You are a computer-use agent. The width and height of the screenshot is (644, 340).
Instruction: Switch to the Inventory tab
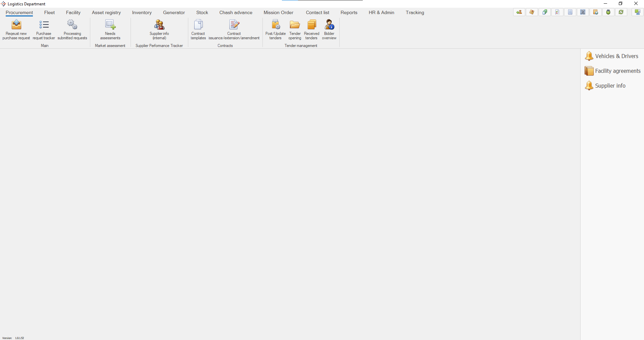tap(142, 12)
